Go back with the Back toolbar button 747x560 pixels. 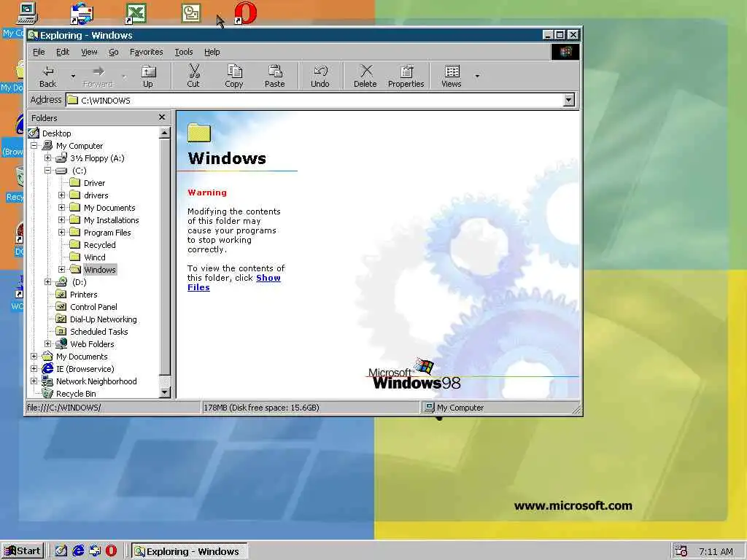47,76
